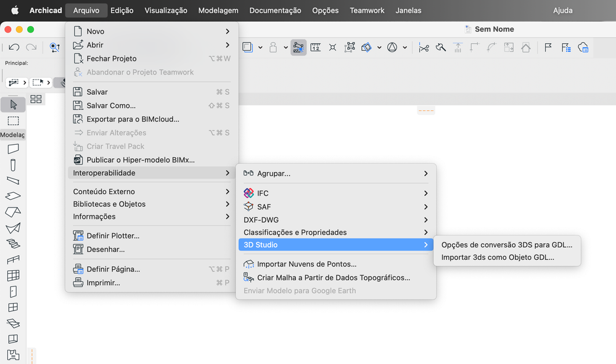Select Publicar o Hiper-modelo BIMx...
The height and width of the screenshot is (364, 616).
[x=152, y=160]
